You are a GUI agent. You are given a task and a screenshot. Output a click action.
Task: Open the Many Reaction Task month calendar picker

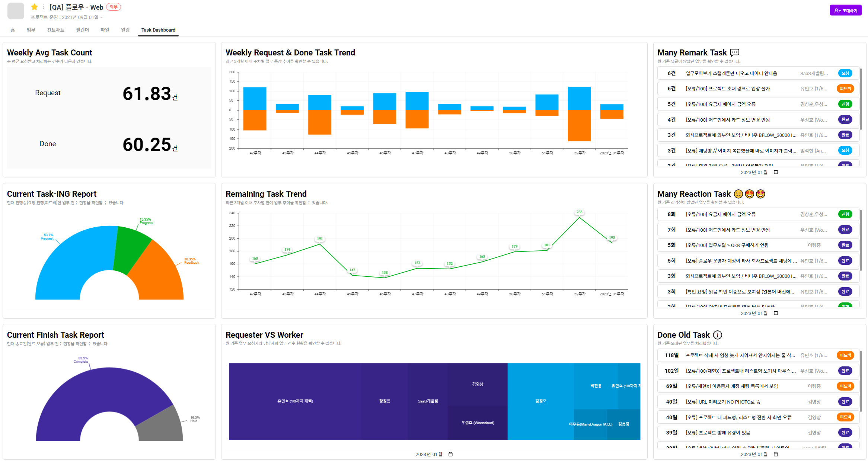776,313
